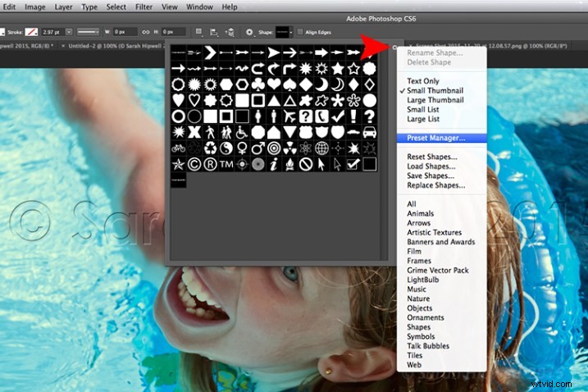The width and height of the screenshot is (588, 392).
Task: Load the Grime Vector Pack set
Action: tap(438, 270)
